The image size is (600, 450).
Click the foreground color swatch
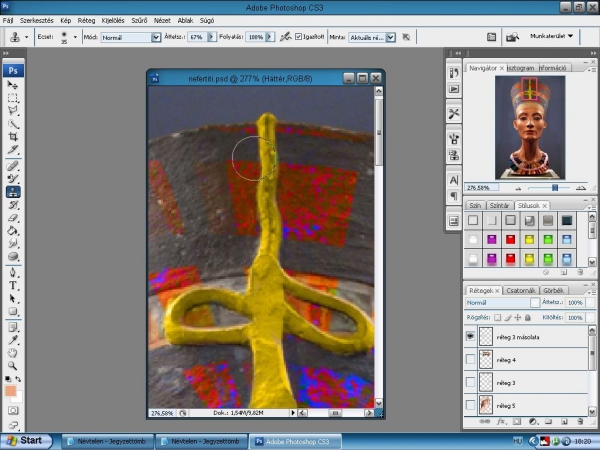[x=10, y=391]
